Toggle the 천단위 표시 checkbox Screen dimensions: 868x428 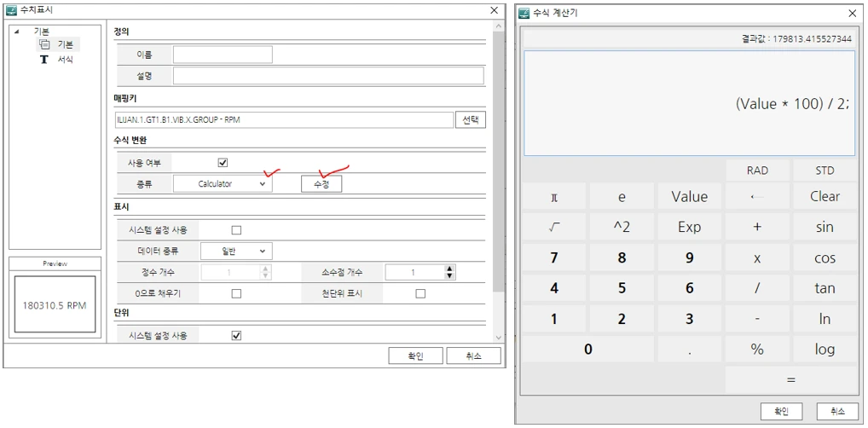[420, 293]
